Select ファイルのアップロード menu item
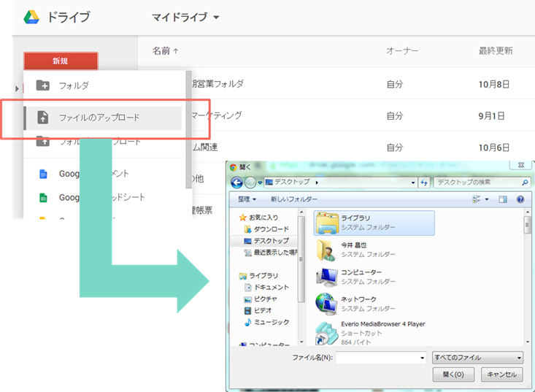Image resolution: width=535 pixels, height=392 pixels. pyautogui.click(x=99, y=118)
